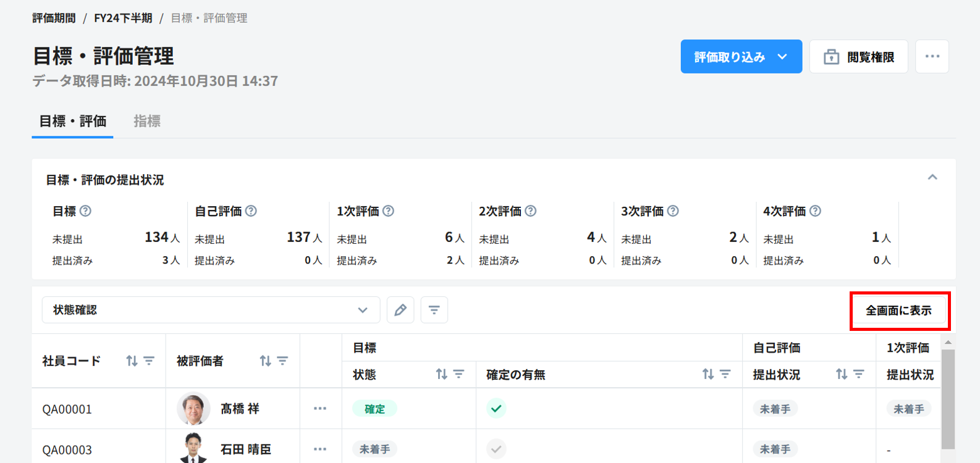Click the pencil edit icon beside 状態確認
The width and height of the screenshot is (980, 463).
pos(400,310)
